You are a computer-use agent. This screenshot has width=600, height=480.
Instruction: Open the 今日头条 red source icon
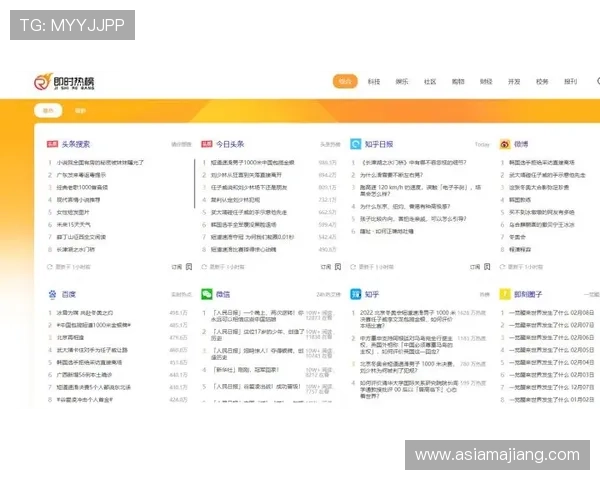click(207, 144)
